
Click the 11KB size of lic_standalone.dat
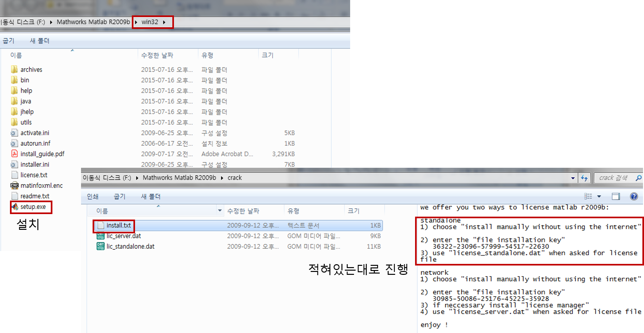374,247
